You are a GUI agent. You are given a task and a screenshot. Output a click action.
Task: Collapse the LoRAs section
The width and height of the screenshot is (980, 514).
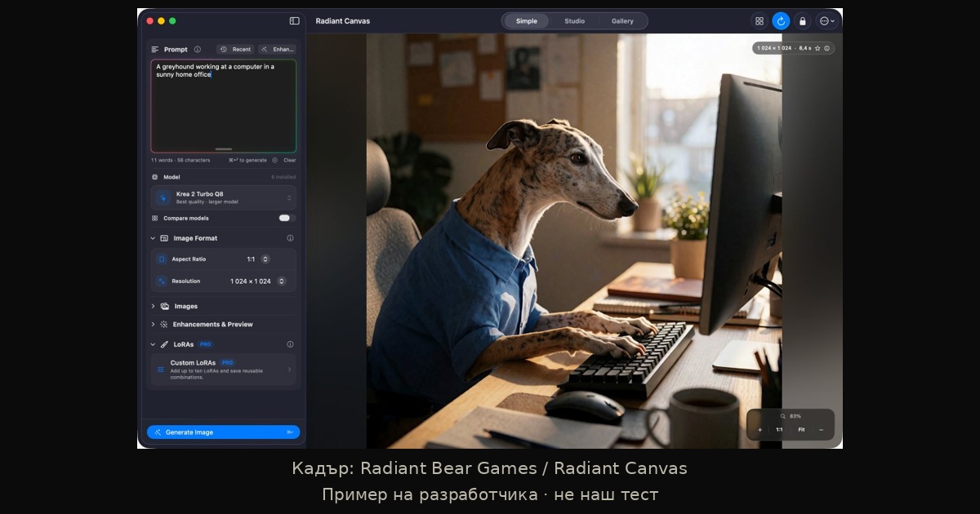click(x=153, y=344)
